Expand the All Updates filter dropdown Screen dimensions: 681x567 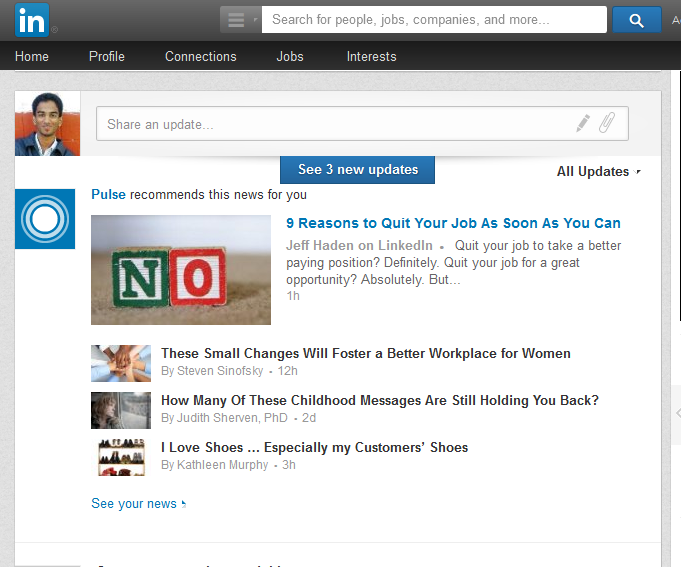click(x=598, y=171)
